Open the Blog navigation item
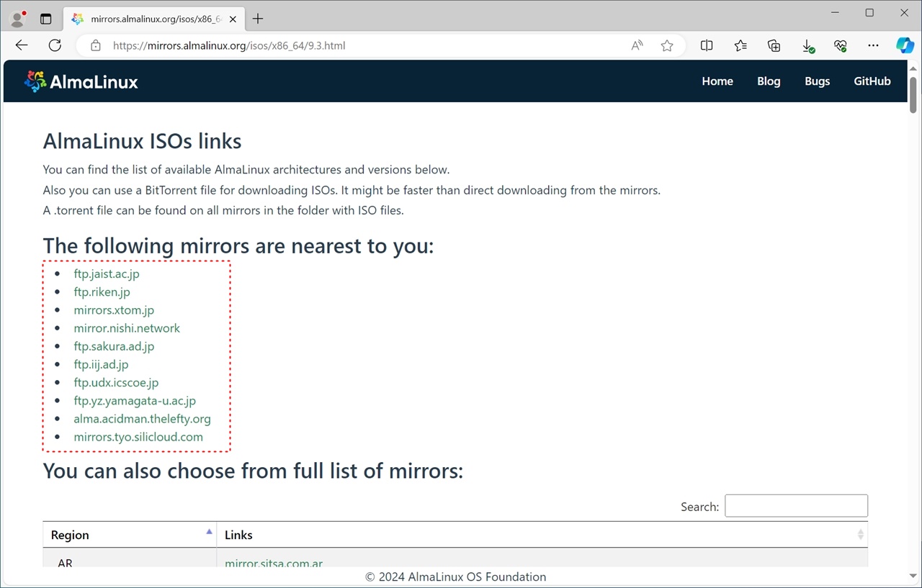The width and height of the screenshot is (922, 588). (769, 81)
